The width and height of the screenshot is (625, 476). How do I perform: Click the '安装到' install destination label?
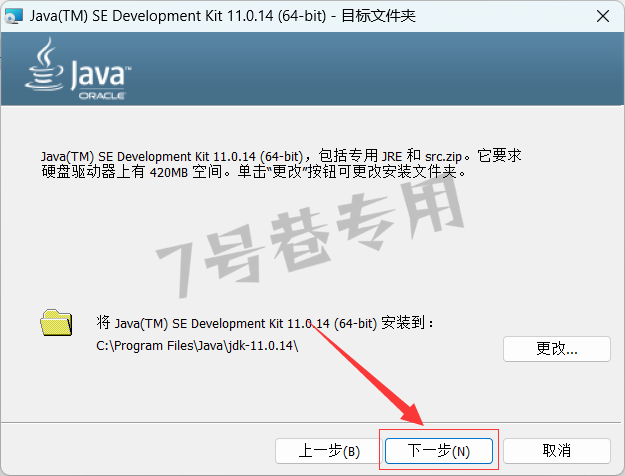(x=265, y=323)
